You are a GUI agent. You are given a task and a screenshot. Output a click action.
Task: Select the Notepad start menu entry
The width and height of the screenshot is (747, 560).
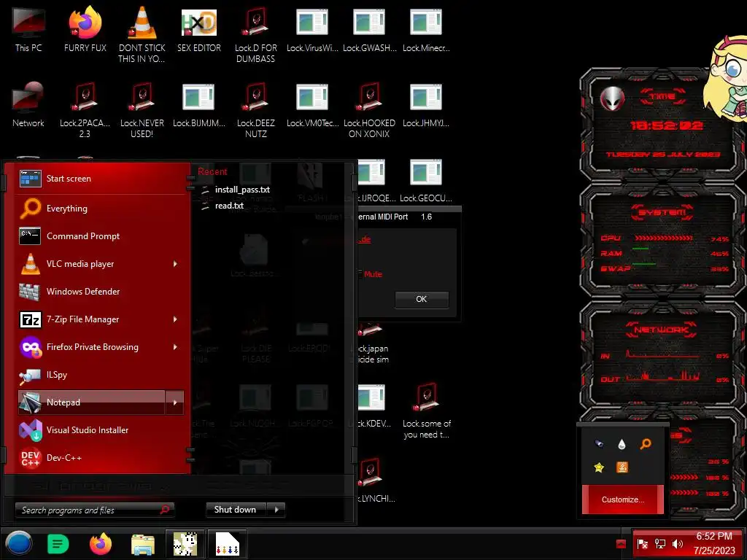point(91,402)
